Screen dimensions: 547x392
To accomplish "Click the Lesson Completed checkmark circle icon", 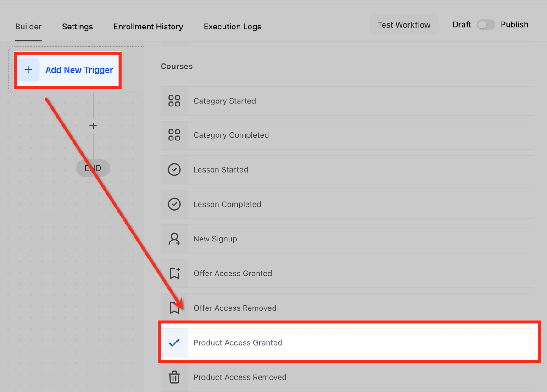I will [x=174, y=204].
